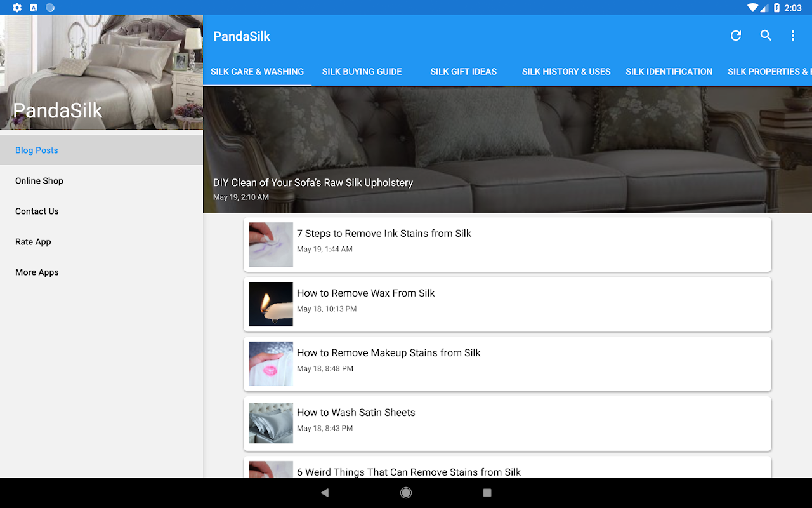The width and height of the screenshot is (812, 508).
Task: Open Silk Identification tab
Action: point(669,72)
